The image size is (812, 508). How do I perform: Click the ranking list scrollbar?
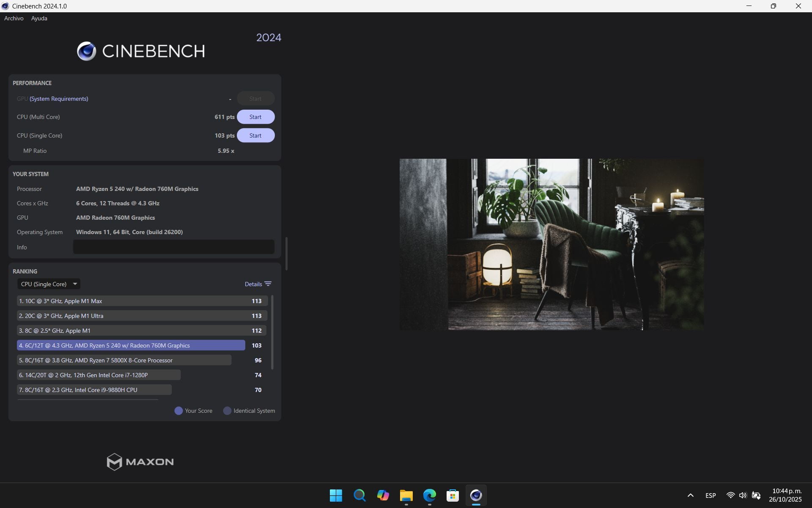click(272, 332)
